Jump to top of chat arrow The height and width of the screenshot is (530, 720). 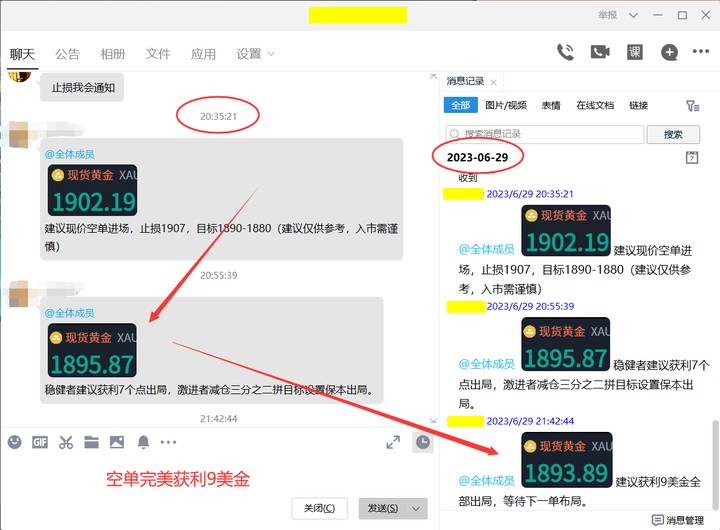coord(433,76)
